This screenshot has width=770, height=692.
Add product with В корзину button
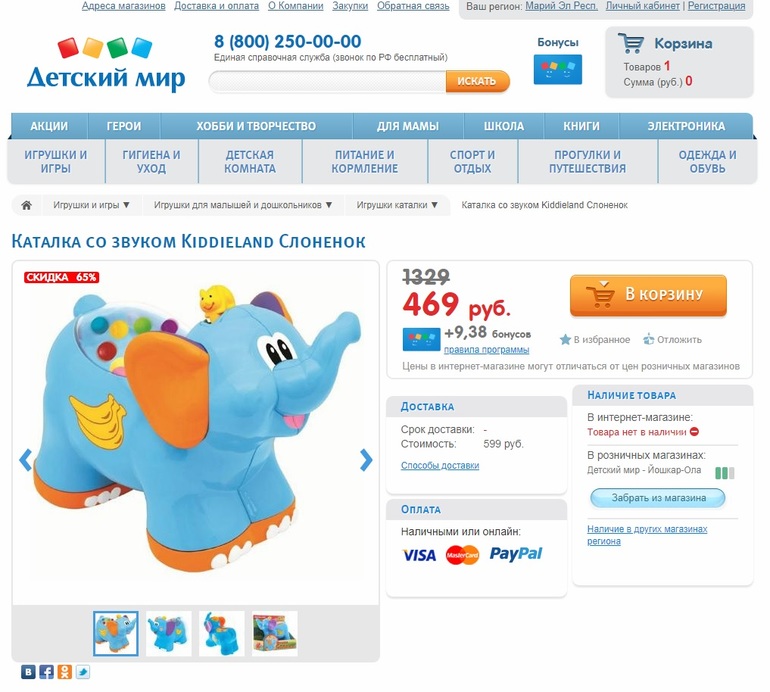[x=648, y=295]
